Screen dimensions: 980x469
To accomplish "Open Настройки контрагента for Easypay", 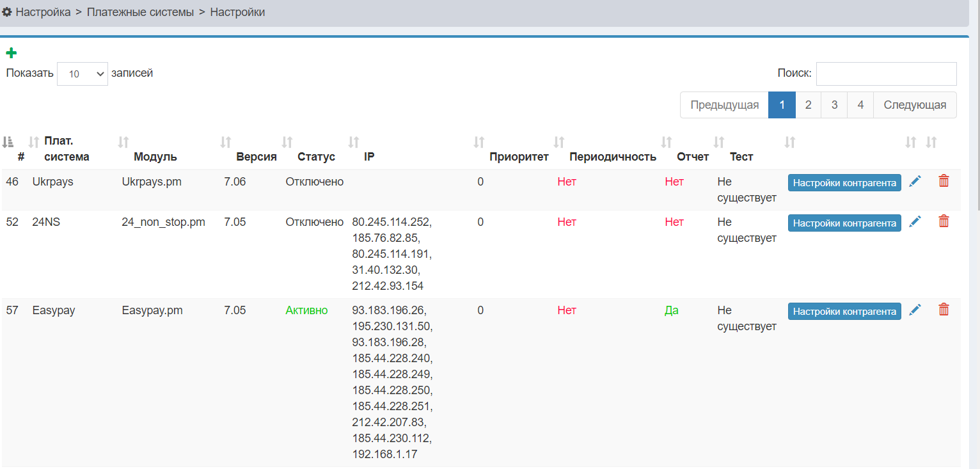I will pos(844,312).
